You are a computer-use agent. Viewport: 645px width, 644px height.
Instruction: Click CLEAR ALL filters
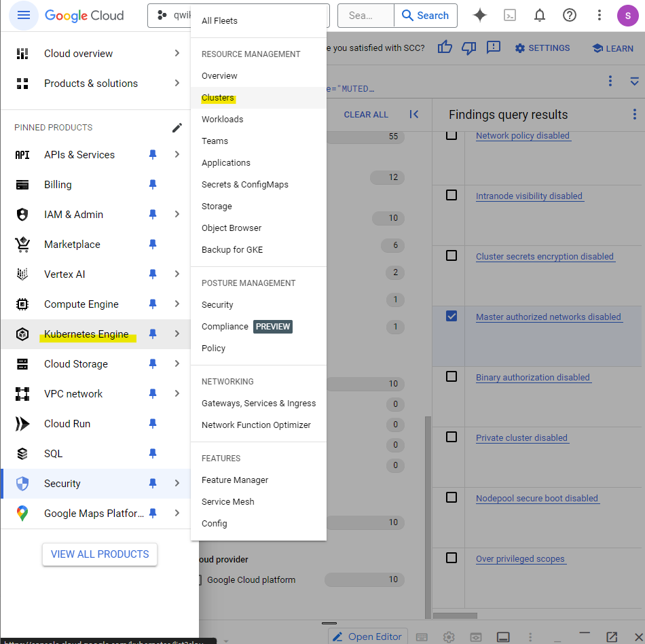tap(366, 114)
